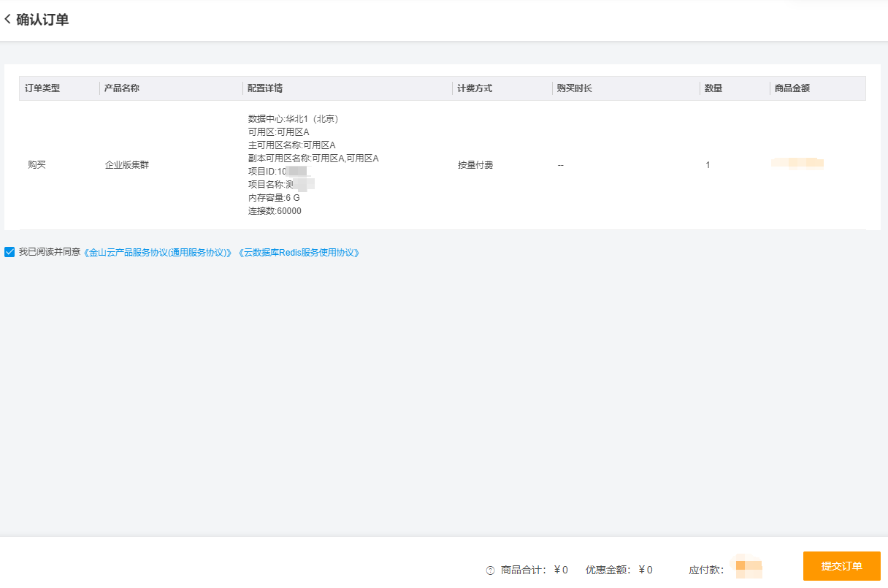Click the 确认订单 page title
This screenshot has width=888, height=588.
[42, 20]
